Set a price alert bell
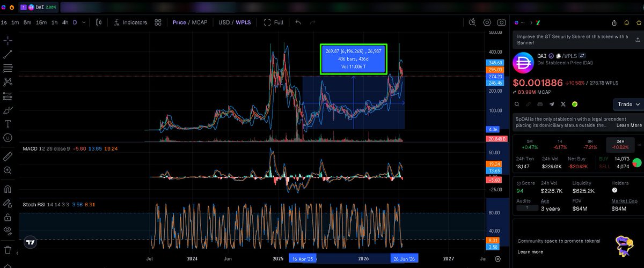The width and height of the screenshot is (644, 268). click(626, 23)
